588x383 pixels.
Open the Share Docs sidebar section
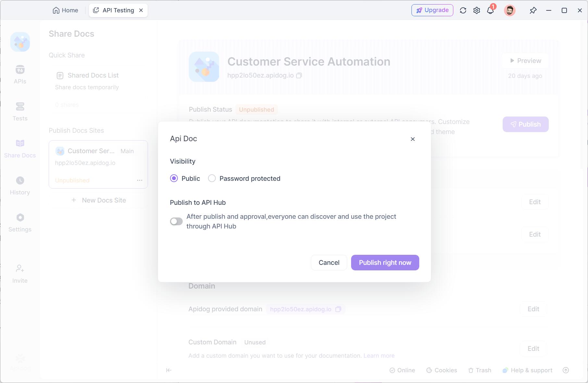click(20, 149)
